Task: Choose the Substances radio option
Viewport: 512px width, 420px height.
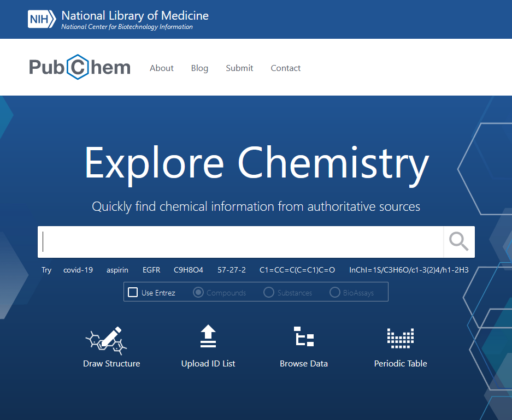Action: click(269, 292)
